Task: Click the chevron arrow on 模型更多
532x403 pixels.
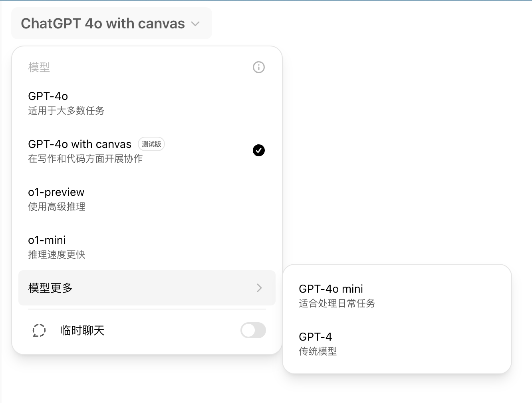Action: pyautogui.click(x=259, y=288)
